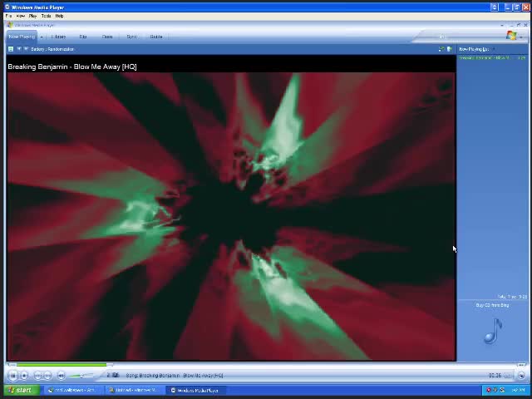Image resolution: width=532 pixels, height=399 pixels.
Task: Switch to skin mode via corner button
Action: point(521,375)
